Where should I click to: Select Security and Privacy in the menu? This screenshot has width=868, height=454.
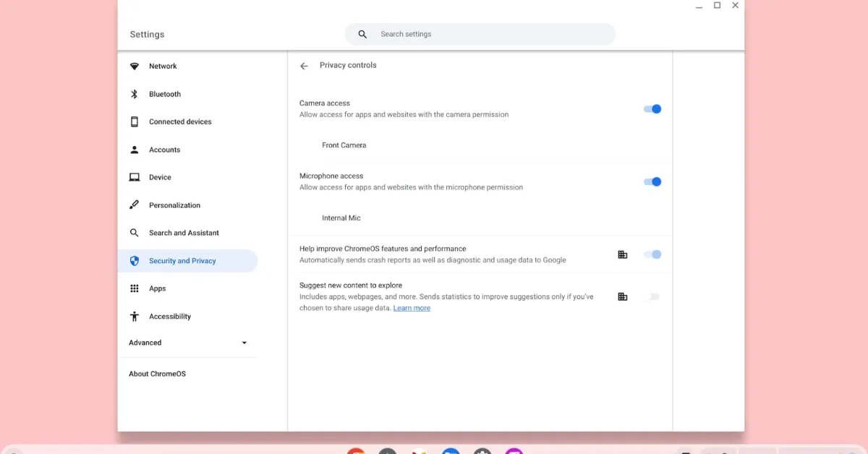click(x=182, y=260)
